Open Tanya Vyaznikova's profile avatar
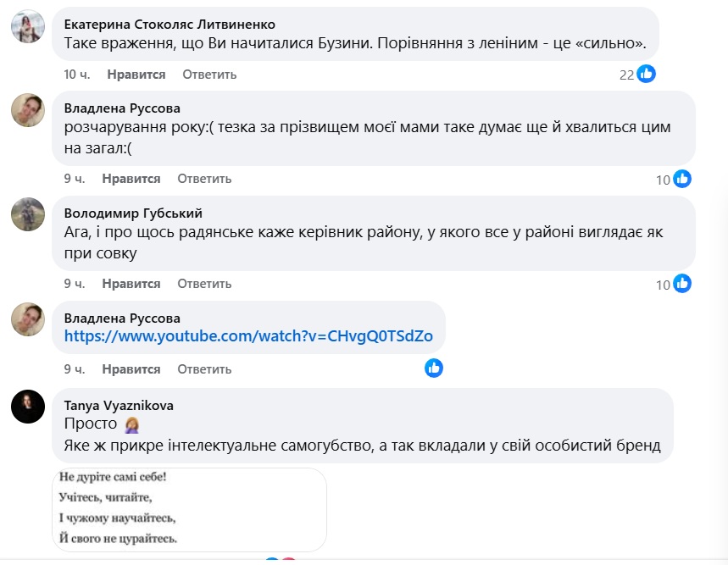This screenshot has height=565, width=728. 27,407
